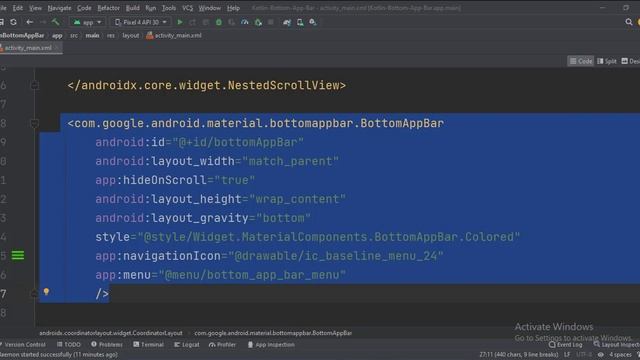Open app run configuration dropdown
The height and width of the screenshot is (360, 640).
(x=87, y=22)
